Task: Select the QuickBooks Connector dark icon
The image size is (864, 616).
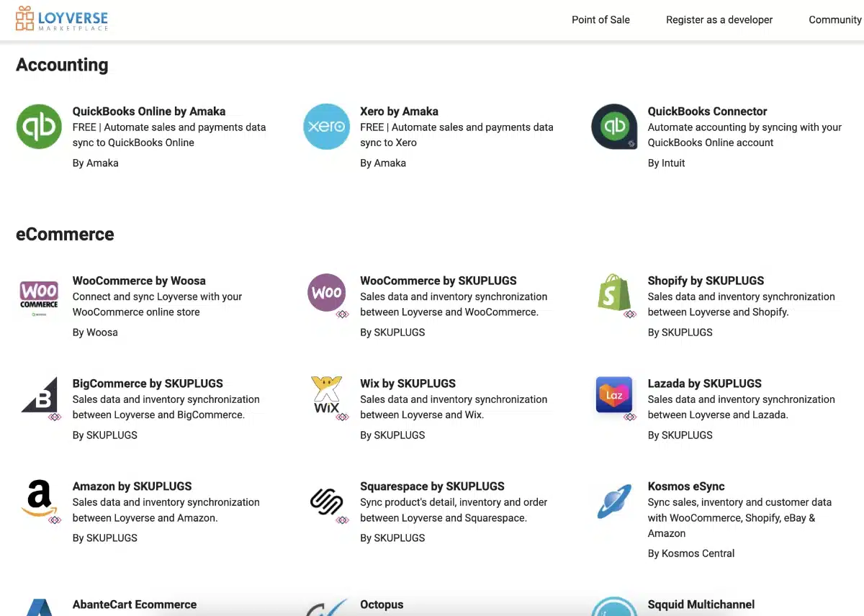Action: (x=614, y=127)
